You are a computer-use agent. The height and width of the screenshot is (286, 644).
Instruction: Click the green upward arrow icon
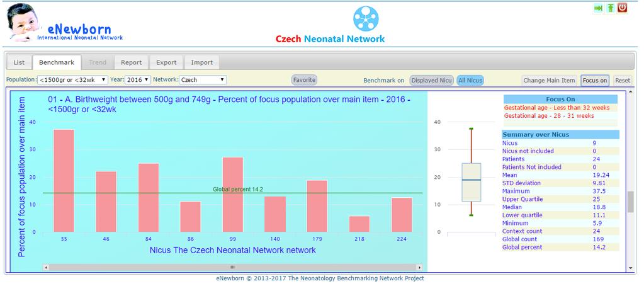(611, 8)
